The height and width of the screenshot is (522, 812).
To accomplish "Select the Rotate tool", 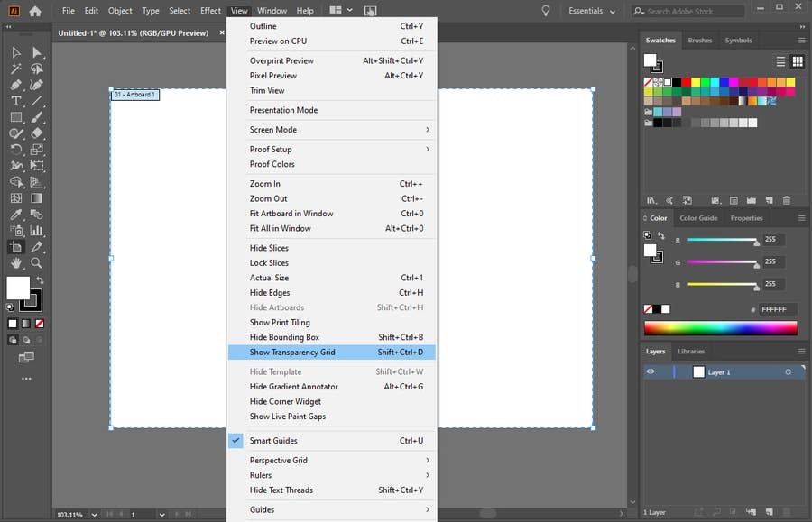I will click(15, 149).
